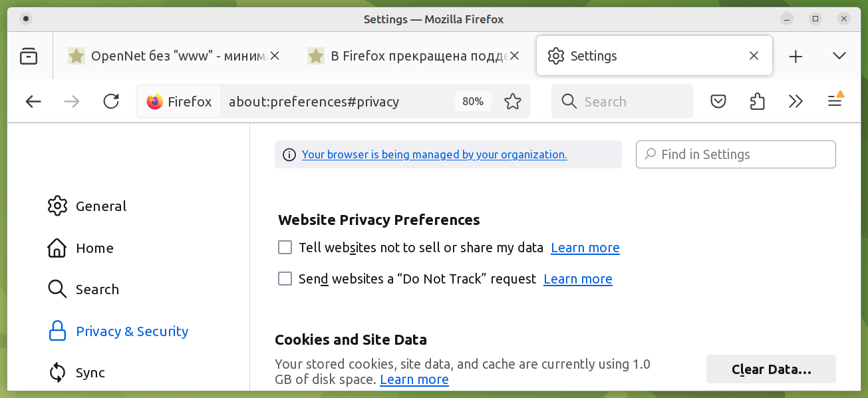Viewport: 868px width, 398px height.
Task: Enable 'Do Not Track' request checkbox
Action: (x=285, y=279)
